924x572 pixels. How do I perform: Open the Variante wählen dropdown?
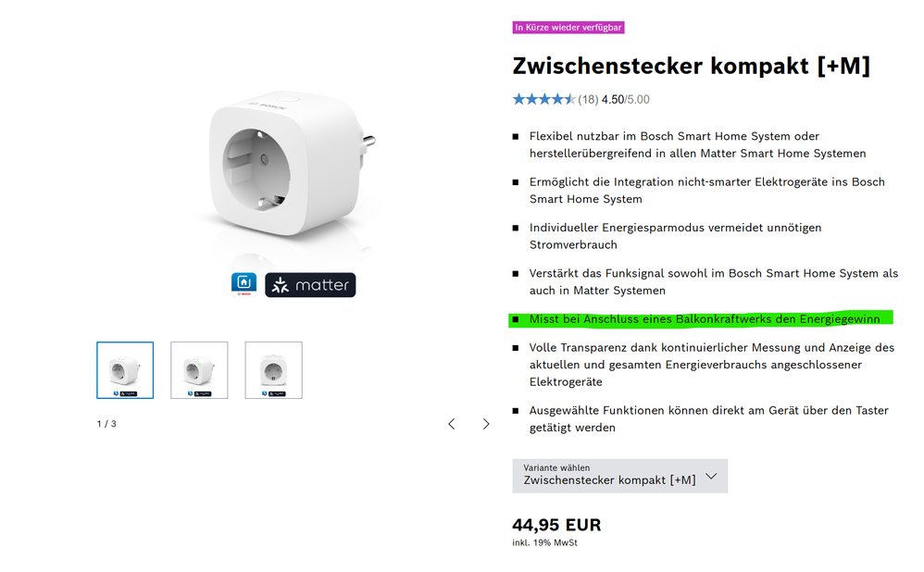pos(619,476)
